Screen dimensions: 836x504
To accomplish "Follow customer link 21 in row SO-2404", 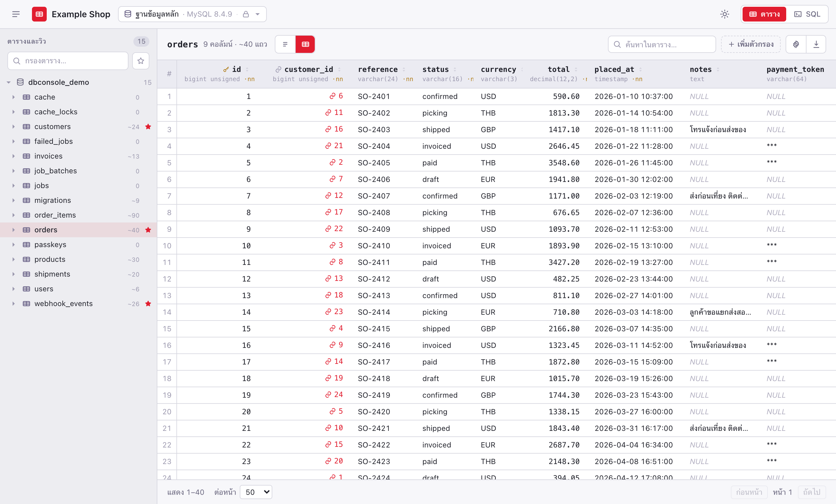I will [334, 146].
